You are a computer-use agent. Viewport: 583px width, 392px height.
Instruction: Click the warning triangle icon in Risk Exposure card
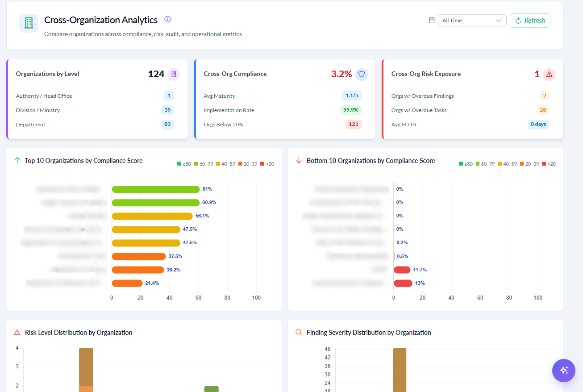(549, 74)
